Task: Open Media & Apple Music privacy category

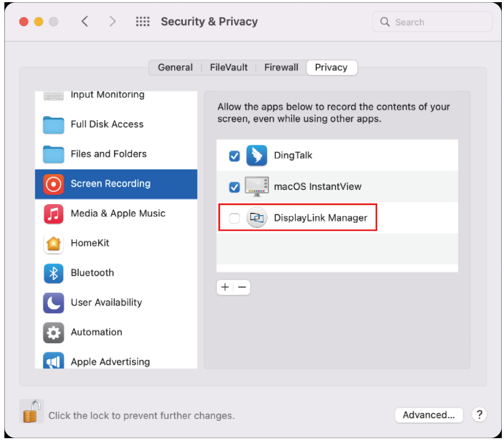Action: [x=117, y=213]
